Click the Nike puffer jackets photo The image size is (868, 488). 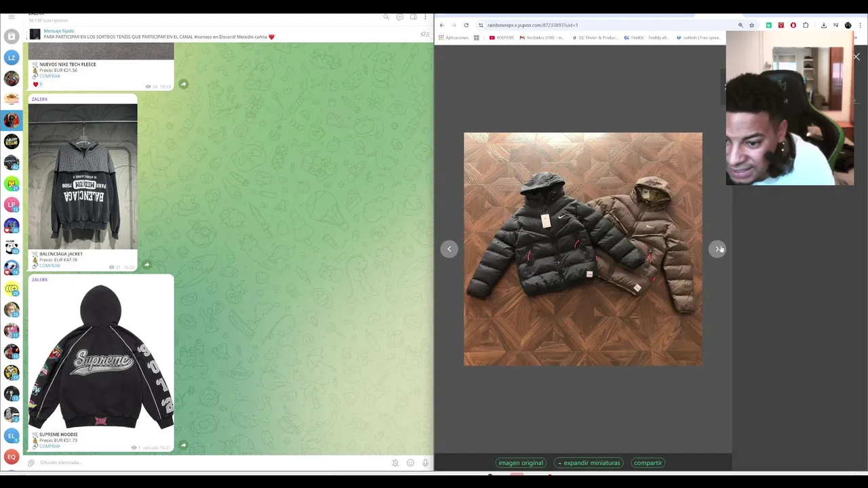[583, 249]
